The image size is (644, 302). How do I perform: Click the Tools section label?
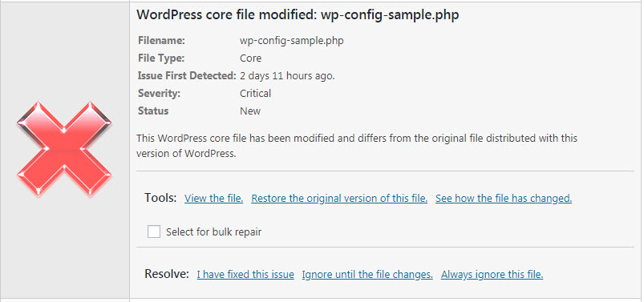click(x=160, y=198)
